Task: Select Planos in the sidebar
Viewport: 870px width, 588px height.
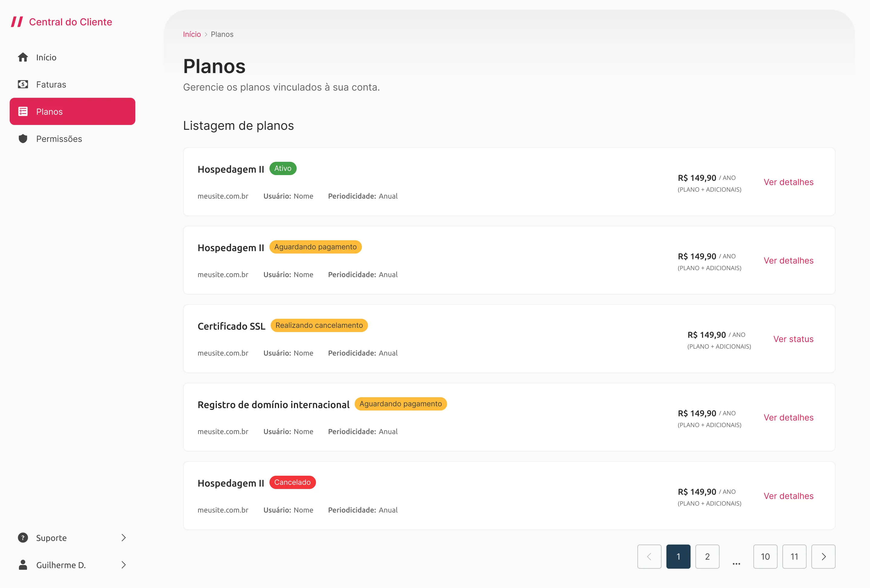Action: (x=72, y=111)
